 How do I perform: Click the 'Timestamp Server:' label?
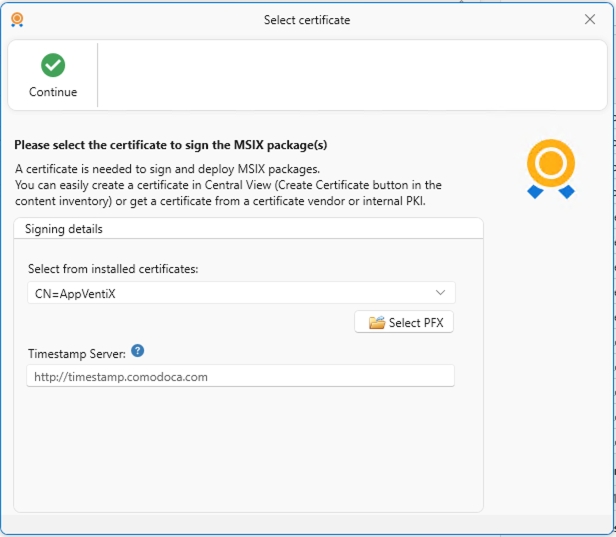(x=76, y=352)
